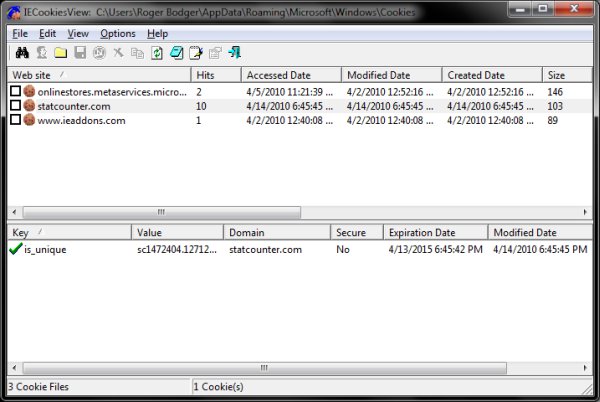Click hits value 10 for statcounter.com
Screen dimensions: 600x402
(x=201, y=106)
